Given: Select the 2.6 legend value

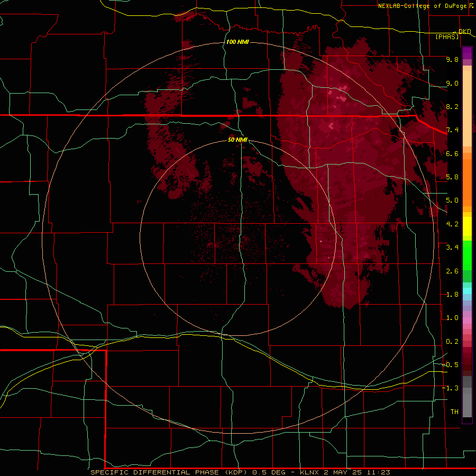Looking at the screenshot, I should pyautogui.click(x=452, y=271).
